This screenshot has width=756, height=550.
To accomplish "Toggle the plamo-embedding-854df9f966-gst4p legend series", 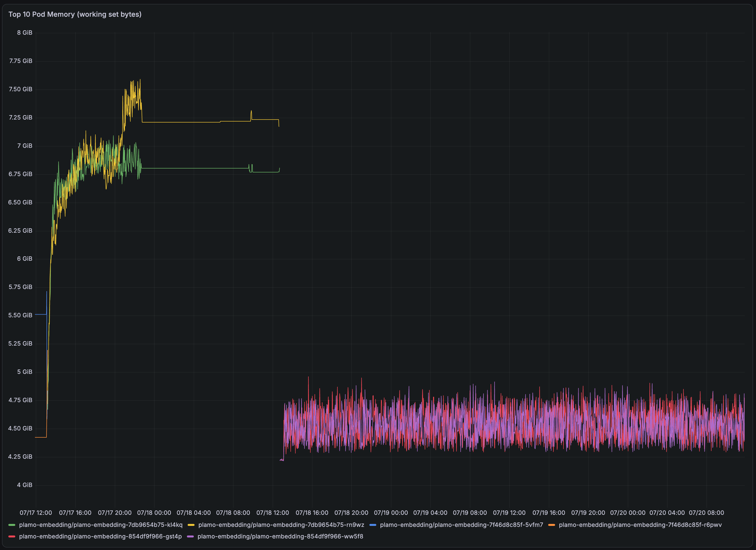I will point(100,536).
